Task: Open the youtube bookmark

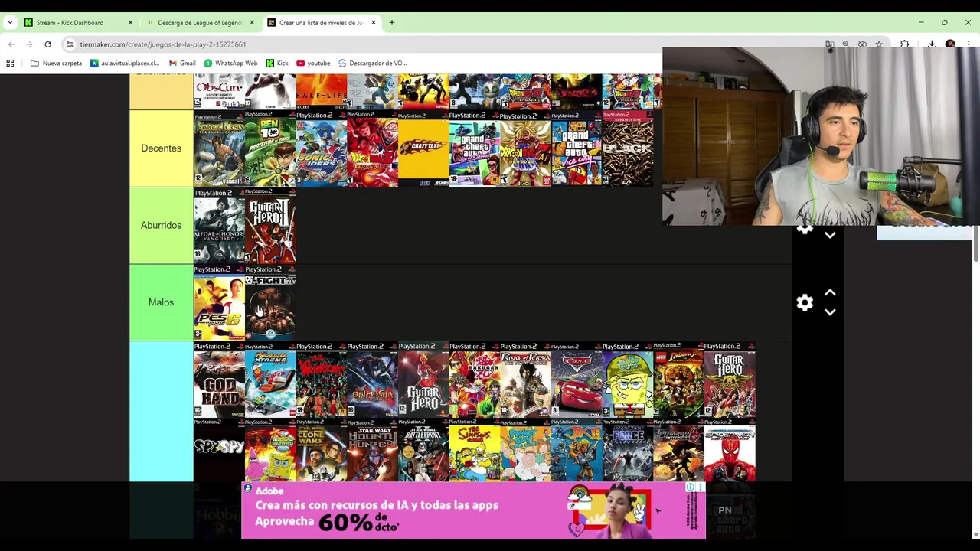Action: click(313, 63)
